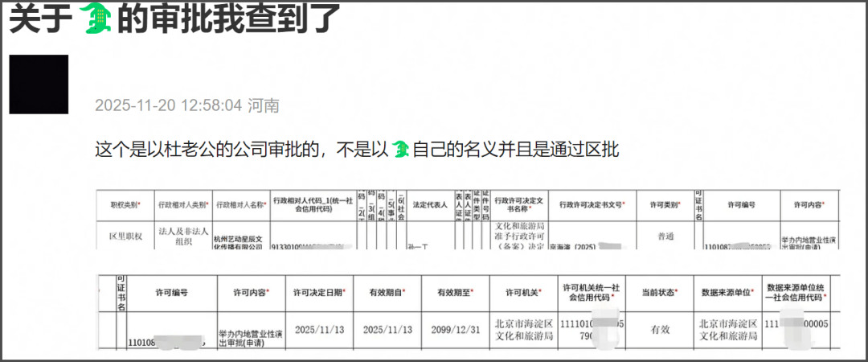This screenshot has width=868, height=362.
Task: Click the 许可类别 header in upper table
Action: tap(664, 205)
